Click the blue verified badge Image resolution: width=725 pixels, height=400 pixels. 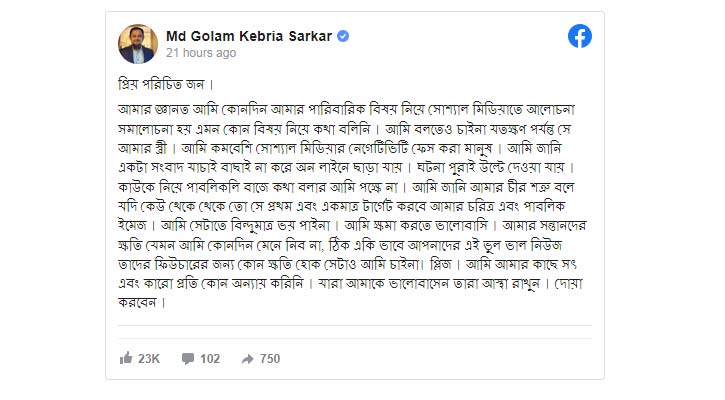pos(342,36)
